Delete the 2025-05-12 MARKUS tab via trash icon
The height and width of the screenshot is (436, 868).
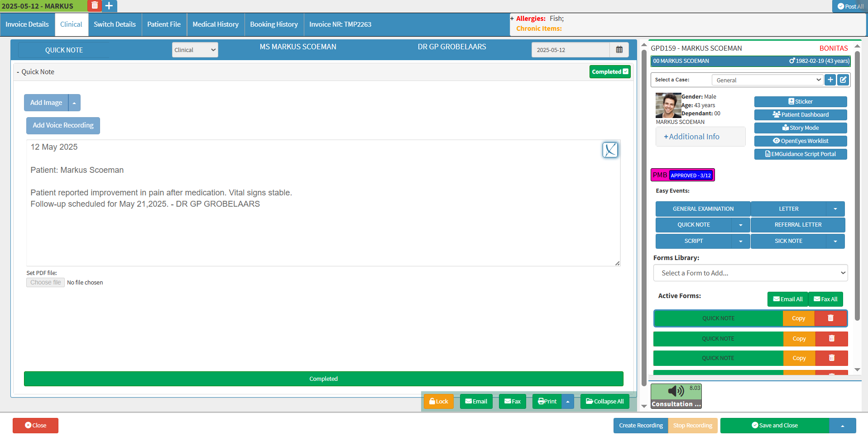(x=95, y=5)
